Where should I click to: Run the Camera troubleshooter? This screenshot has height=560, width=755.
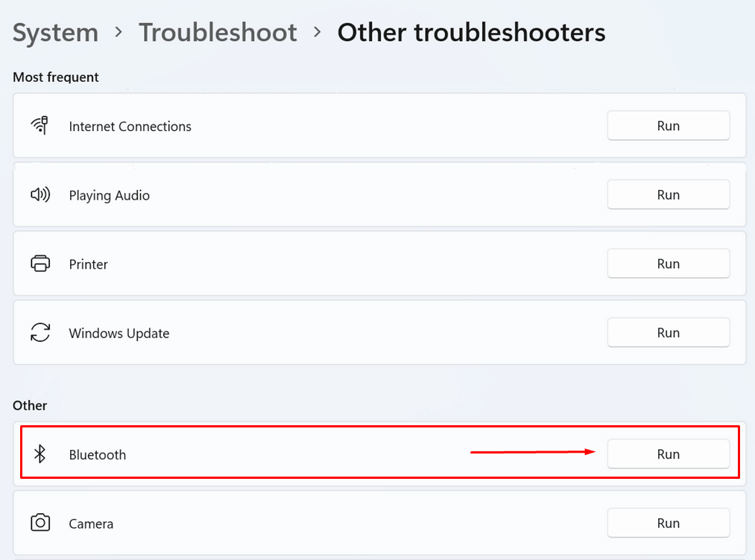point(668,523)
